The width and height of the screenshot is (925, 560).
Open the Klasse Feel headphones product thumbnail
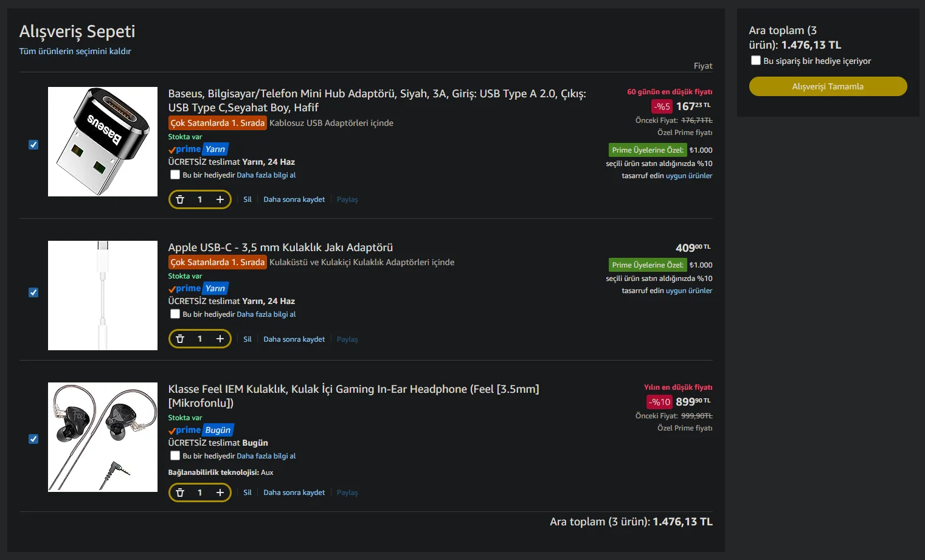103,437
